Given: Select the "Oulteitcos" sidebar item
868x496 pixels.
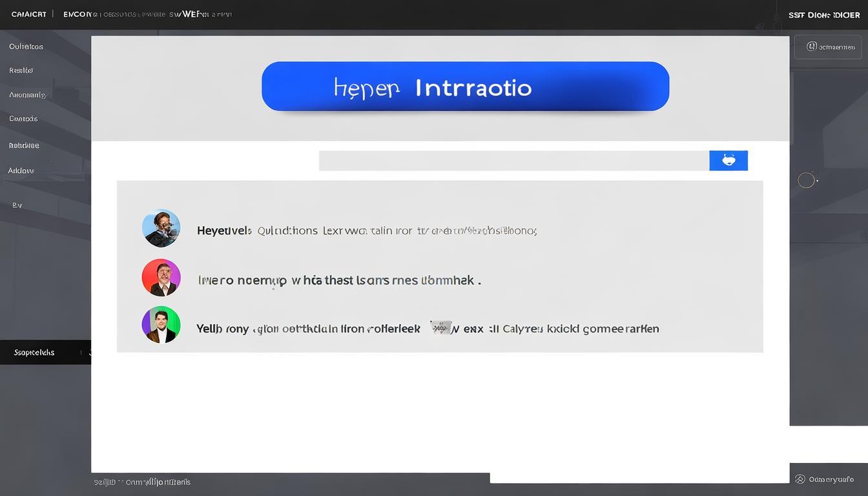Looking at the screenshot, I should pos(26,46).
